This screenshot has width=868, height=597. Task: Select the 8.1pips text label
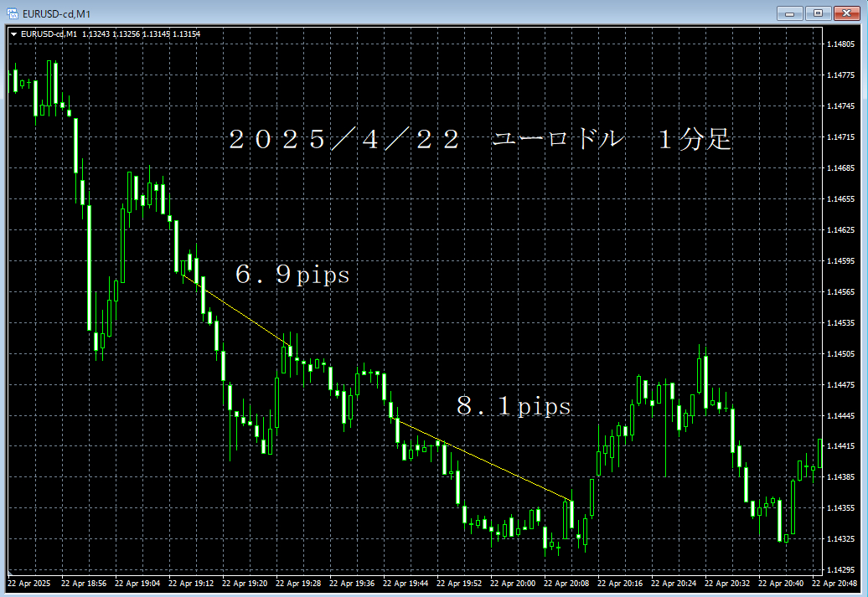click(514, 405)
